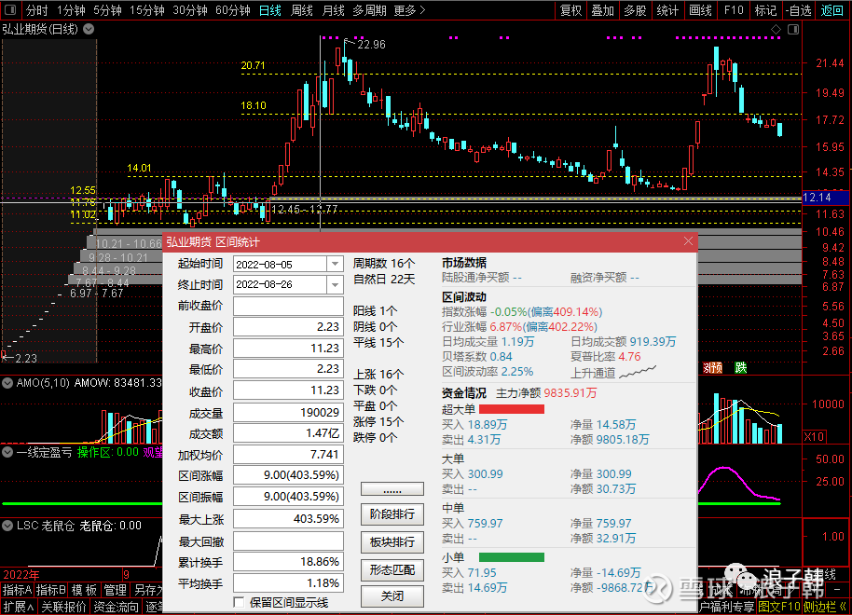This screenshot has height=616, width=852.
Task: Click the panel layout icon at top-left
Action: point(10,10)
